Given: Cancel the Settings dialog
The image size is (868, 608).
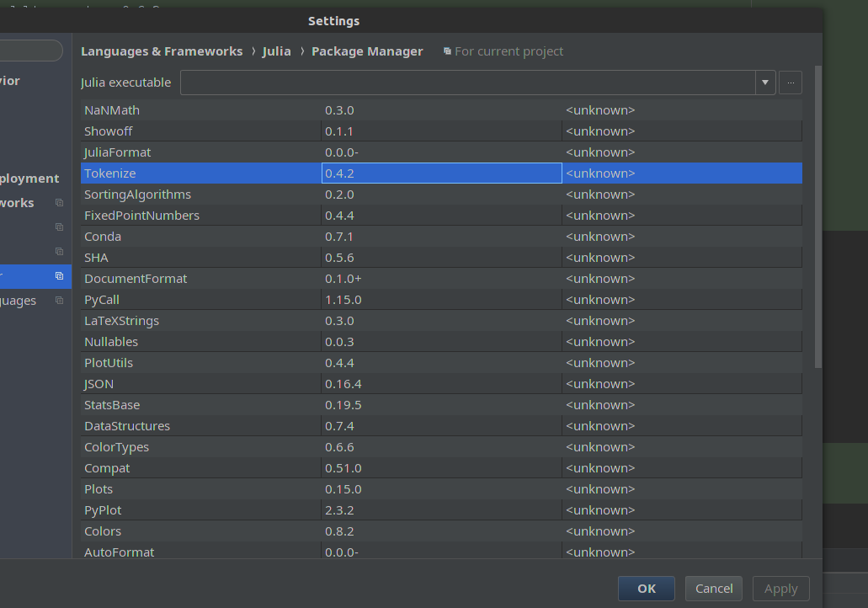Looking at the screenshot, I should pyautogui.click(x=713, y=589).
